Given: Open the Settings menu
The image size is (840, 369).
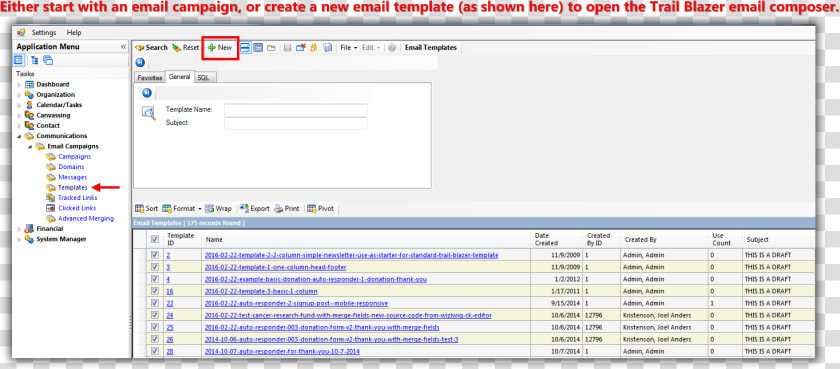Looking at the screenshot, I should [x=44, y=33].
